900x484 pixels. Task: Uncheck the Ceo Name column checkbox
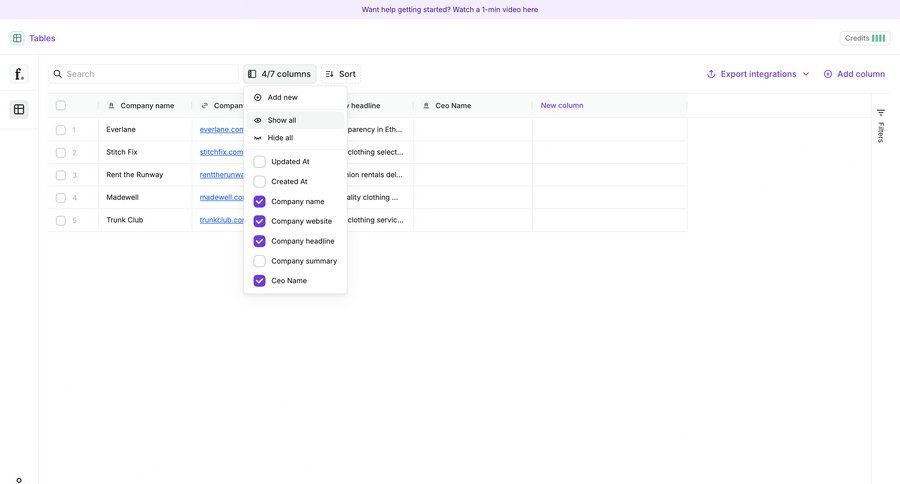tap(259, 281)
